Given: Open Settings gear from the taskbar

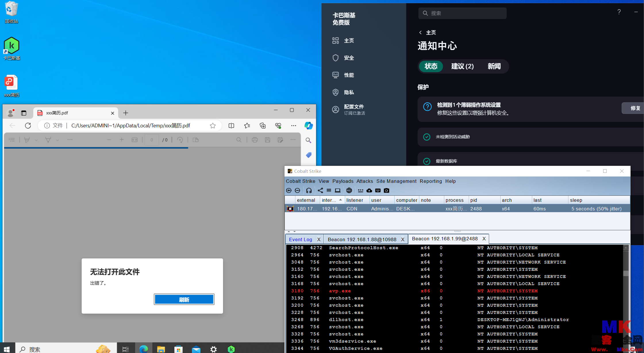Looking at the screenshot, I should tap(214, 349).
